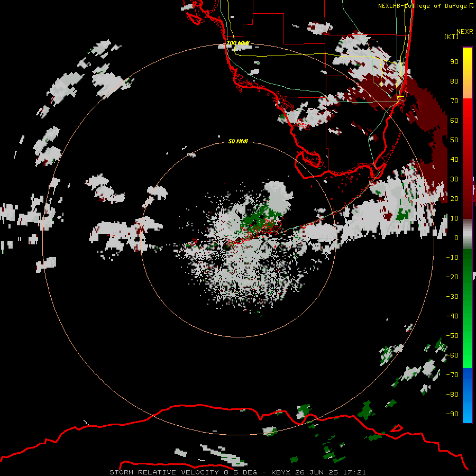Click the "50 NMI" range ring label
The image size is (476, 476).
pyautogui.click(x=238, y=141)
